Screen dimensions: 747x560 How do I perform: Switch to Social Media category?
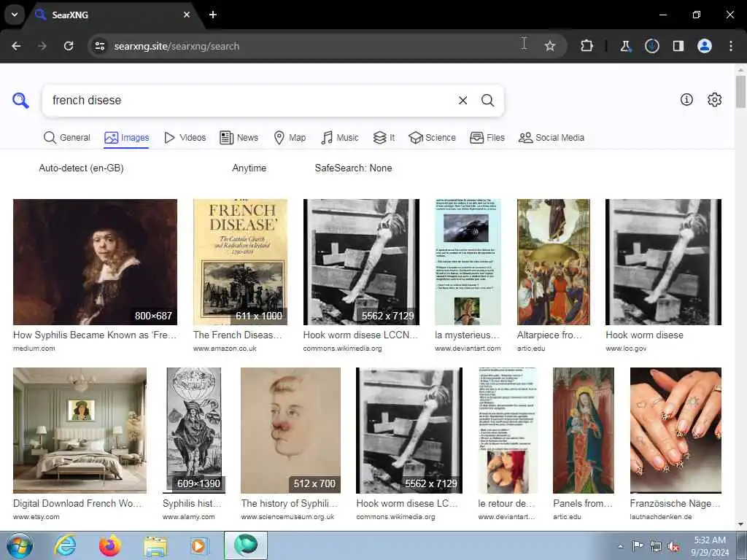[551, 138]
